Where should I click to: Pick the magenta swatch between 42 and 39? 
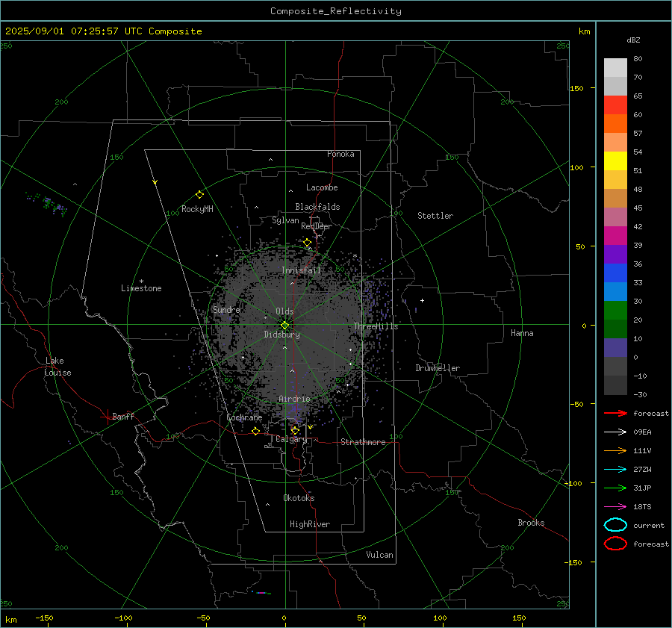click(x=615, y=236)
